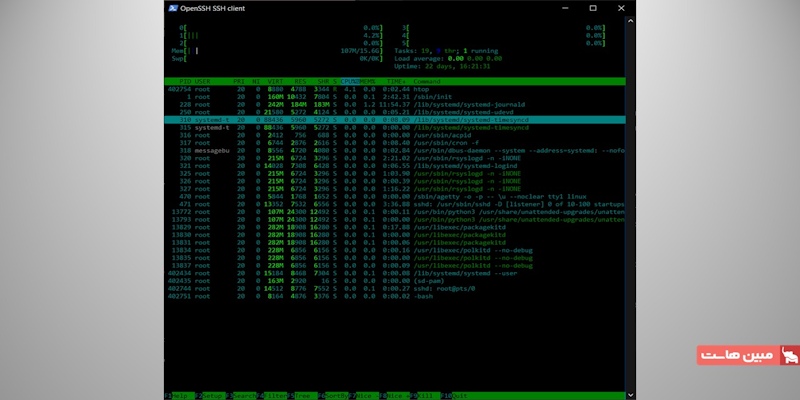800x400 pixels.
Task: Sort by the MEM% column header
Action: (x=367, y=82)
